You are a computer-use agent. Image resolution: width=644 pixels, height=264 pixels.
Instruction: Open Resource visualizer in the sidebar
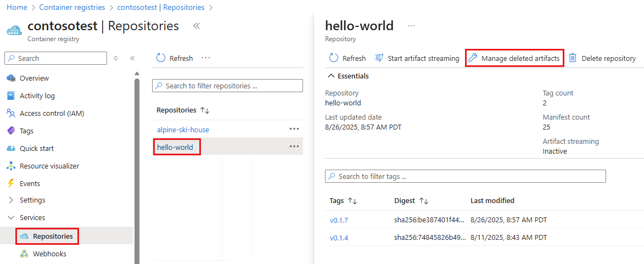49,166
